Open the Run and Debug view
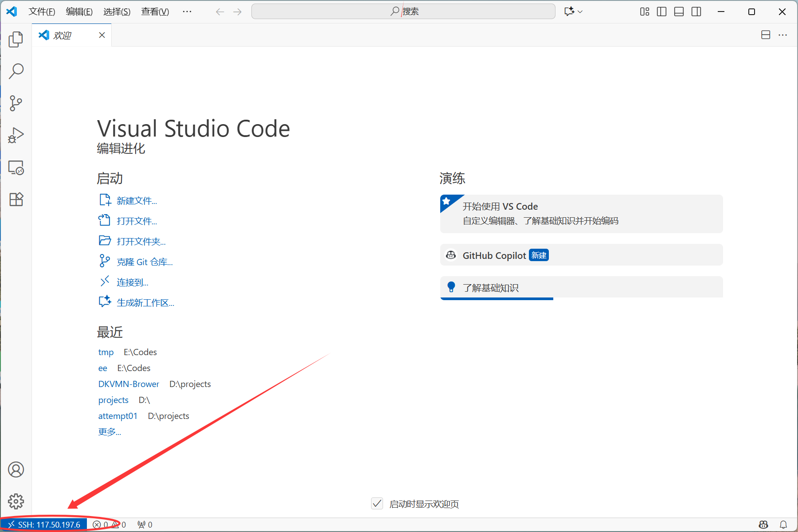The height and width of the screenshot is (532, 798). (16, 135)
